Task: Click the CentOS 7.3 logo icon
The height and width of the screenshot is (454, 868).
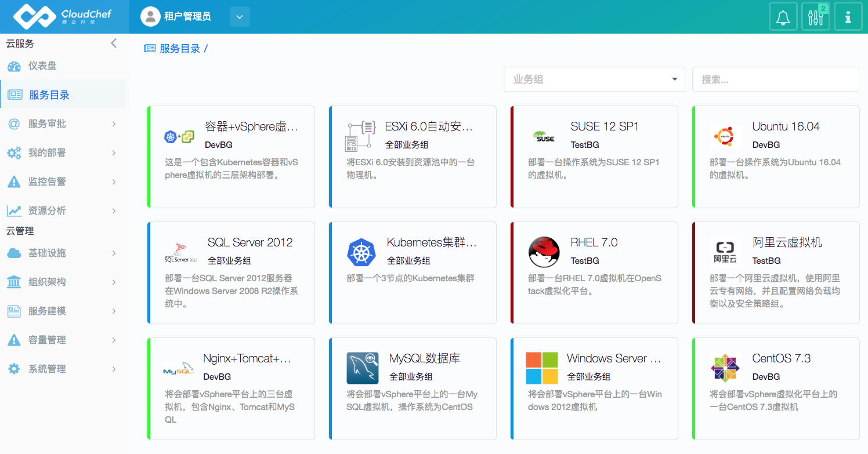Action: pos(725,368)
